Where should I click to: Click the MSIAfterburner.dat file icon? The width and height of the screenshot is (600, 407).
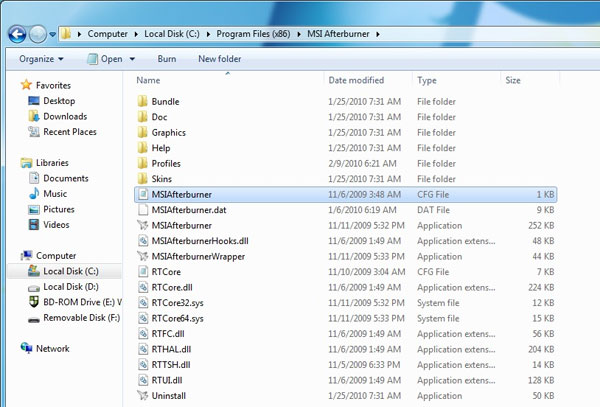(x=143, y=210)
